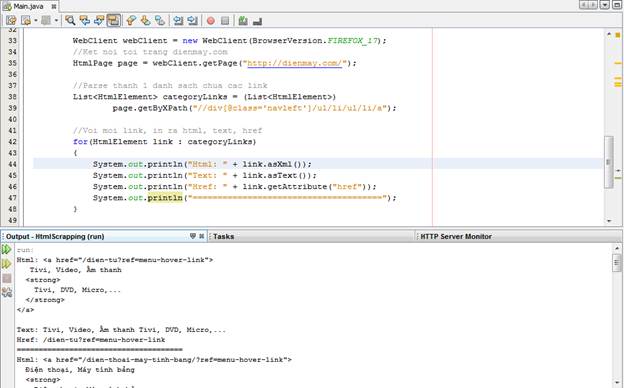
Task: Click output line 'Href: /dien-tu?ref=menu-hover-link'
Action: coord(91,340)
